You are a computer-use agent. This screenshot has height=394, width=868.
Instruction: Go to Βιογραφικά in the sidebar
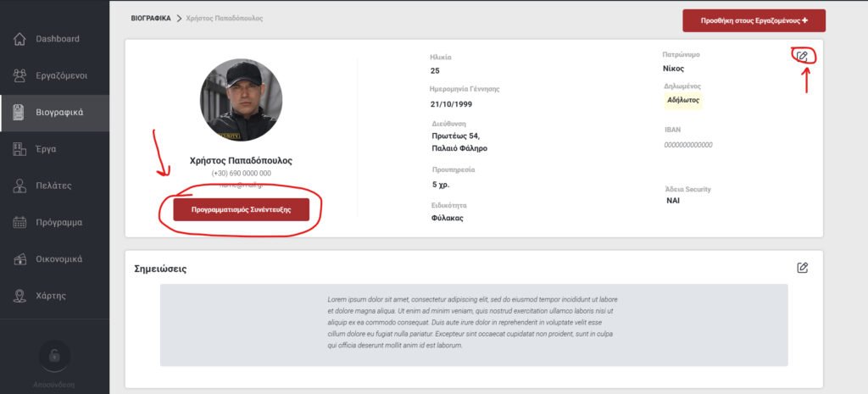[58, 113]
